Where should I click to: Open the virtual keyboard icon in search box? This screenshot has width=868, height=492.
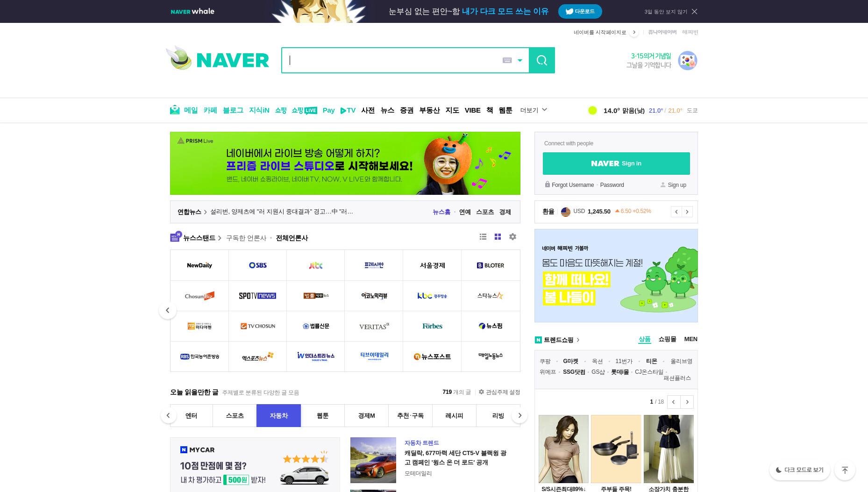[x=507, y=60]
